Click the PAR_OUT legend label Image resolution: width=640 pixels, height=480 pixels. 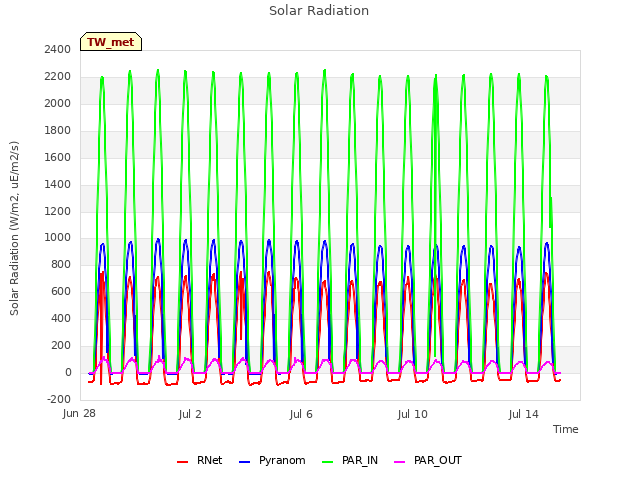coord(438,460)
